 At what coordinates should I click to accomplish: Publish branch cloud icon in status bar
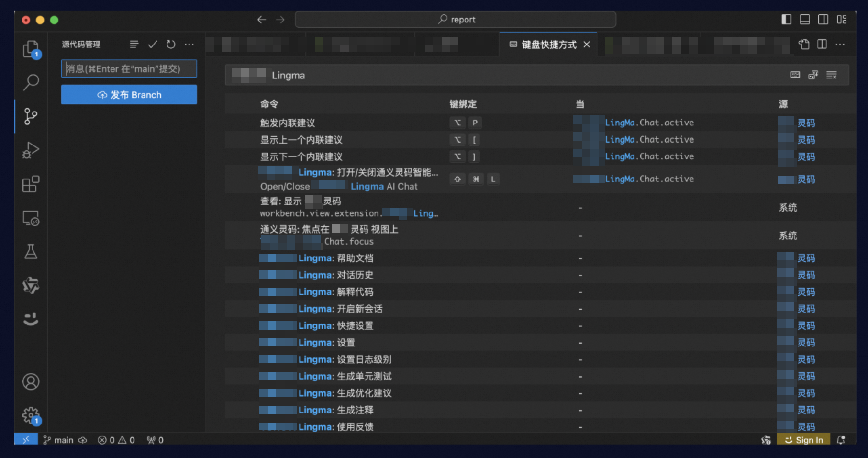click(x=83, y=440)
